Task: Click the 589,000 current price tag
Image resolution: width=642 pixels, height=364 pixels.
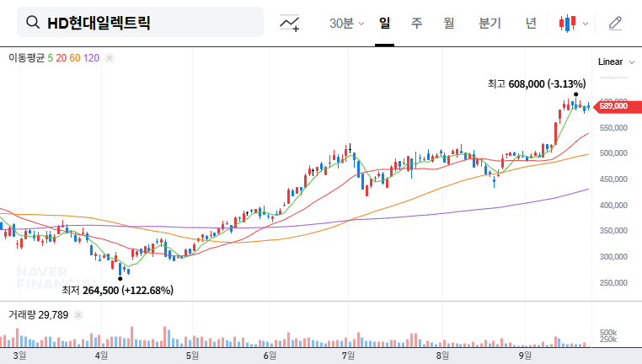Action: [x=617, y=106]
